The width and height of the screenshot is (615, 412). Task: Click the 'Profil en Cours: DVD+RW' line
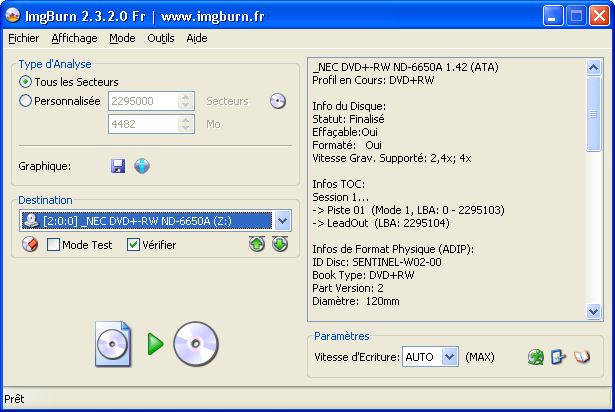point(373,80)
